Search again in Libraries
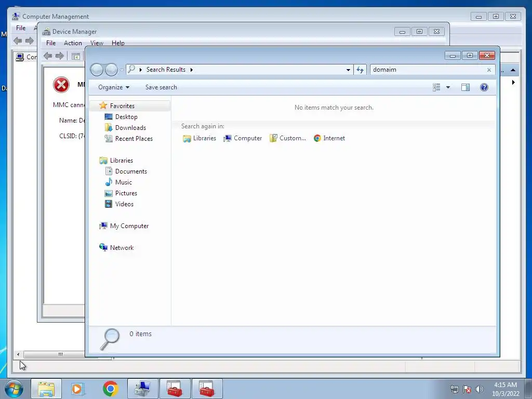Viewport: 532px width, 399px height. tap(199, 138)
